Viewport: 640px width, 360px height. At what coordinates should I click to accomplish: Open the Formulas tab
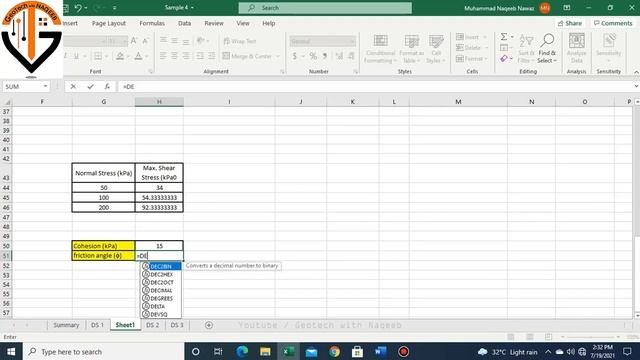[x=152, y=23]
